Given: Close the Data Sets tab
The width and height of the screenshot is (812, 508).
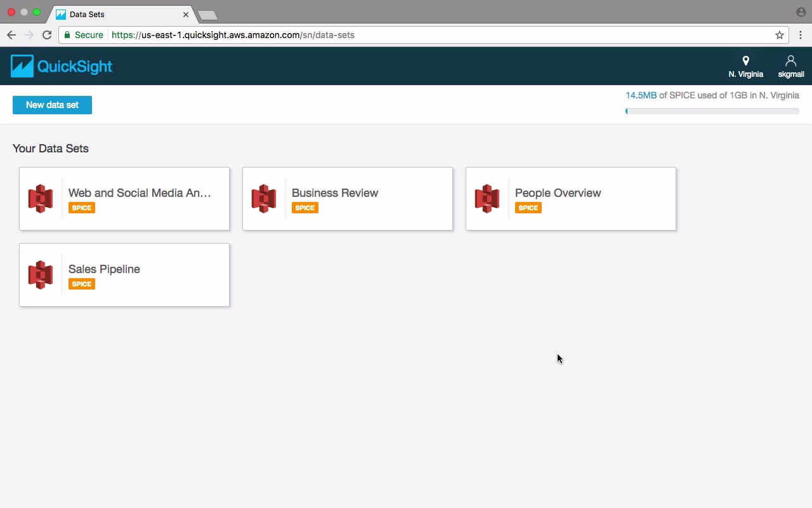Looking at the screenshot, I should tap(186, 14).
